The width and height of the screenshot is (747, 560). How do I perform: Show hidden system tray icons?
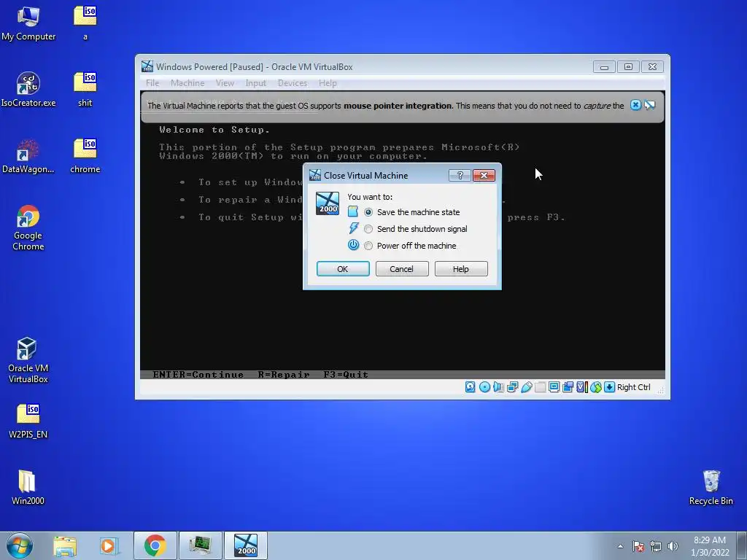620,546
